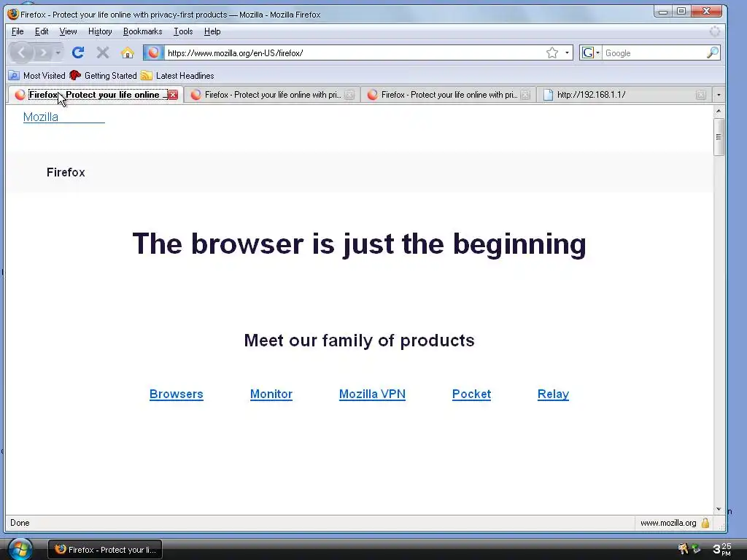The width and height of the screenshot is (747, 560).
Task: Bookmark this page with the star icon
Action: (551, 52)
